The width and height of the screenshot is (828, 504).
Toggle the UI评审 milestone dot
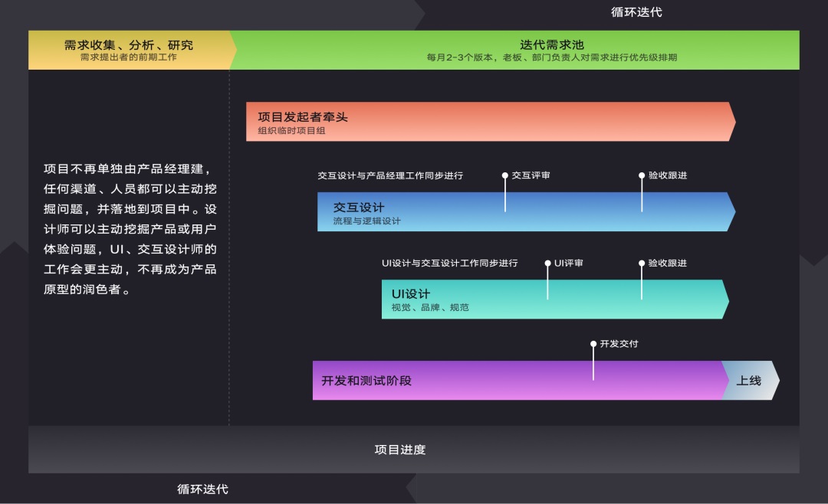pyautogui.click(x=547, y=263)
